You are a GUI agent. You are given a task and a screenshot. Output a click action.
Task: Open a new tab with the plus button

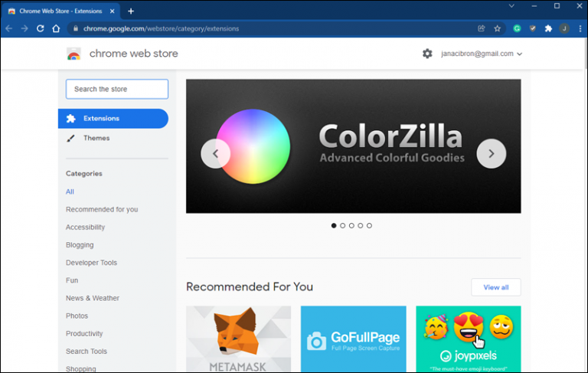pos(131,11)
